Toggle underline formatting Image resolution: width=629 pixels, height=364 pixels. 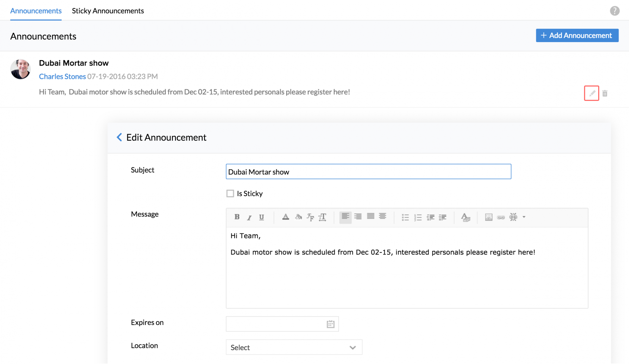click(261, 217)
